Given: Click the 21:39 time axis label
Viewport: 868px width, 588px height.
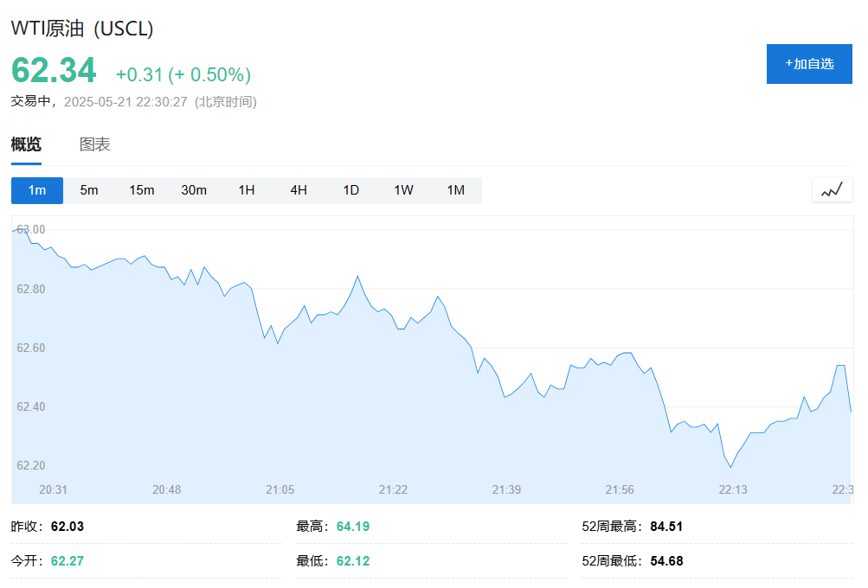Looking at the screenshot, I should [506, 490].
